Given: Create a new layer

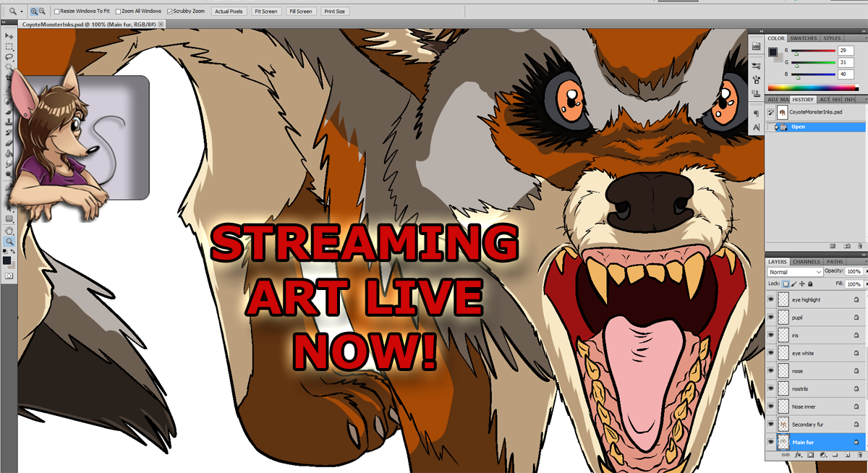Looking at the screenshot, I should pos(848,455).
